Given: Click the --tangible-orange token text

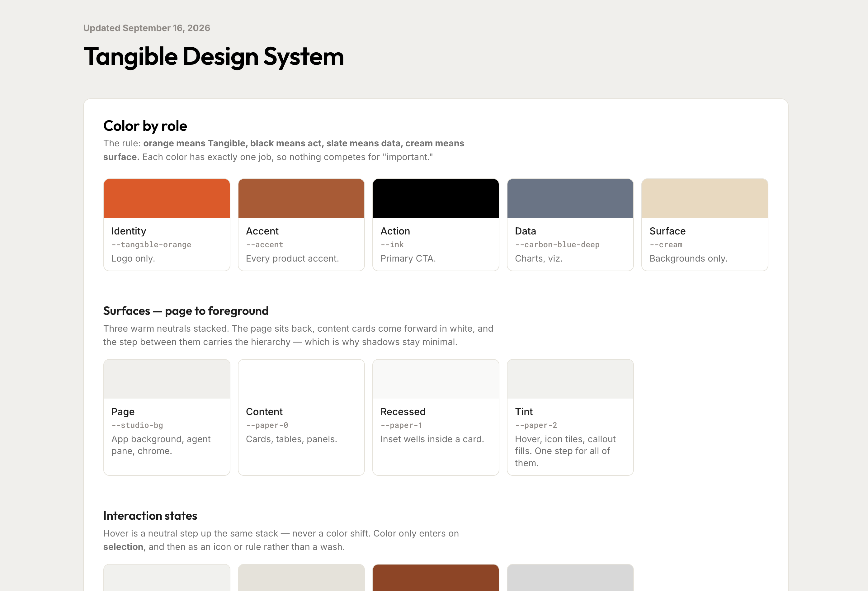Looking at the screenshot, I should pyautogui.click(x=151, y=245).
